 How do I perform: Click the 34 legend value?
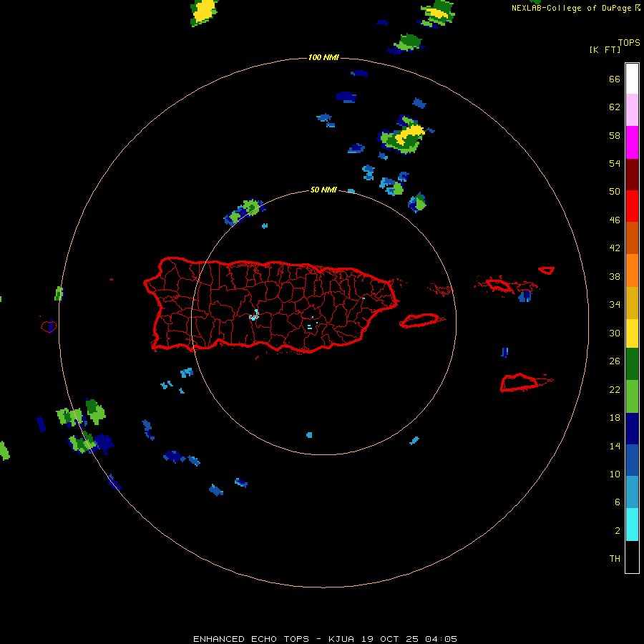[615, 305]
